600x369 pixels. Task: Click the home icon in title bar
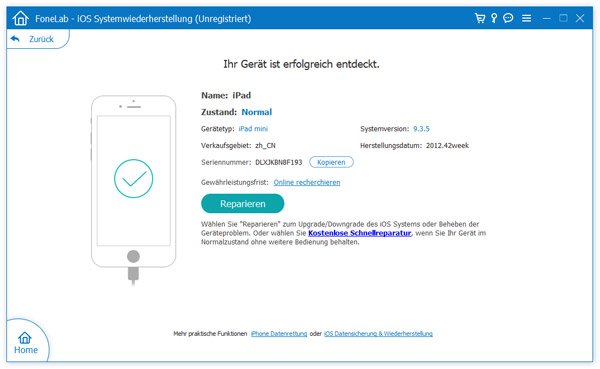20,18
